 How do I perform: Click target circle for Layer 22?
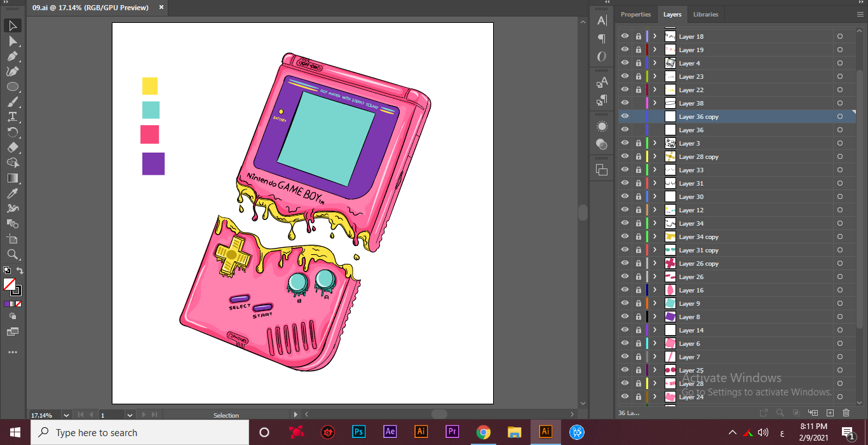pyautogui.click(x=840, y=90)
